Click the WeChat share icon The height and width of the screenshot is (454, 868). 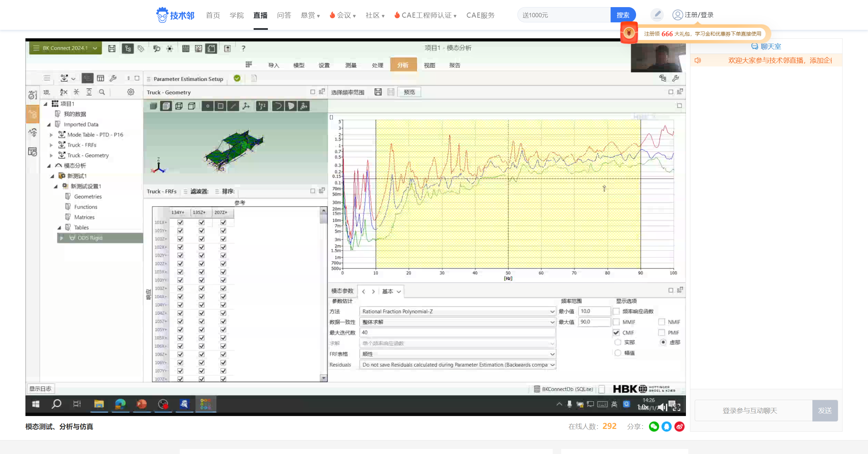click(x=654, y=427)
